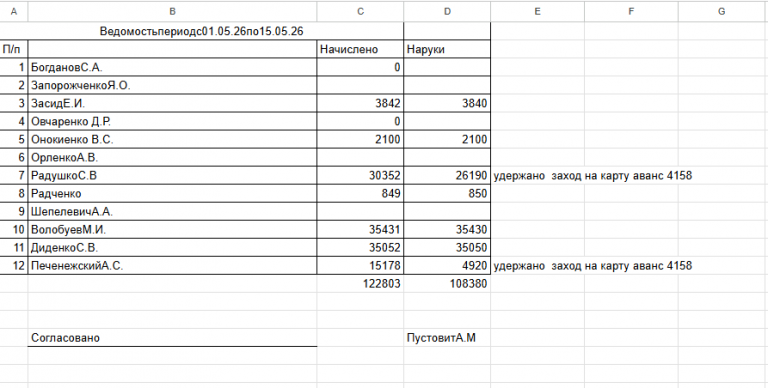
Task: Click the П/п header cell
Action: click(14, 49)
